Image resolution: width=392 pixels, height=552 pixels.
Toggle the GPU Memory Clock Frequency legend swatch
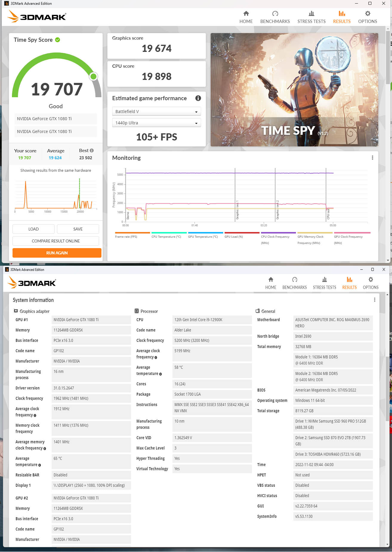pos(315,233)
